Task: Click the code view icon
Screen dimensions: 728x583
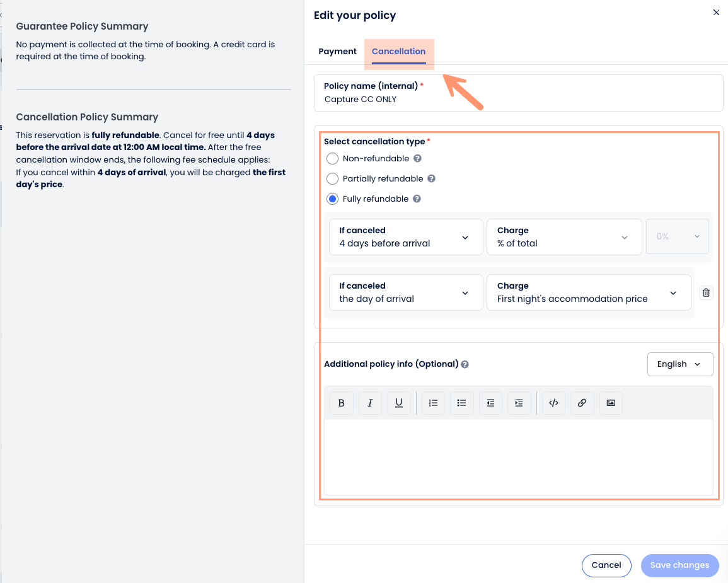Action: 553,403
